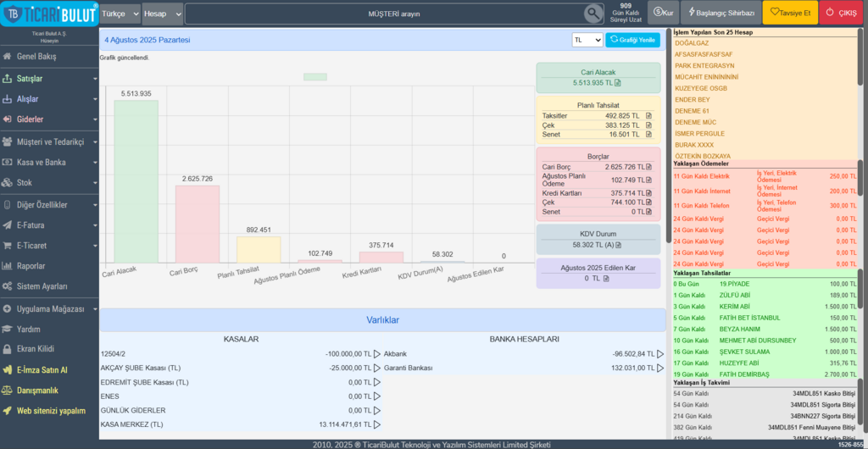
Task: Click the customer search magnifier icon
Action: [593, 14]
